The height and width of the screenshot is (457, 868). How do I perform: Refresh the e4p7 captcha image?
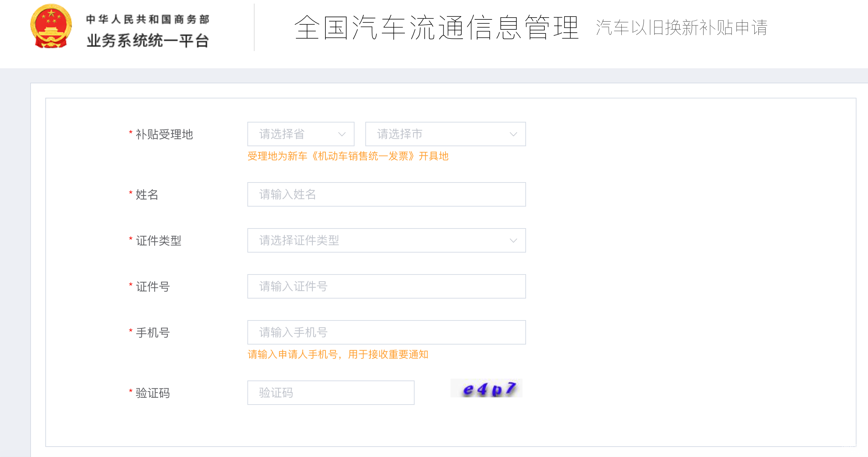(x=486, y=388)
